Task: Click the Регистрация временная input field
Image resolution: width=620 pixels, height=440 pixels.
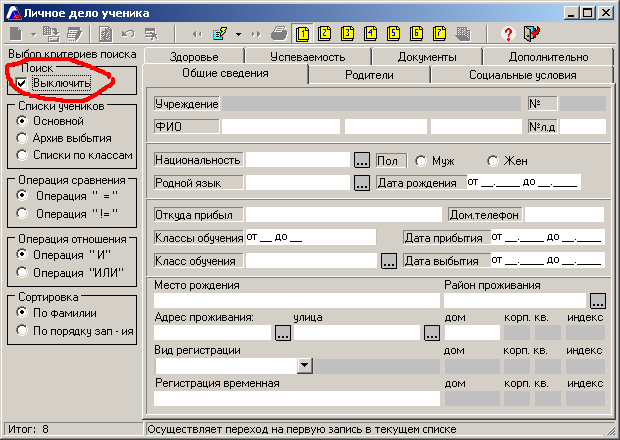Action: 297,398
